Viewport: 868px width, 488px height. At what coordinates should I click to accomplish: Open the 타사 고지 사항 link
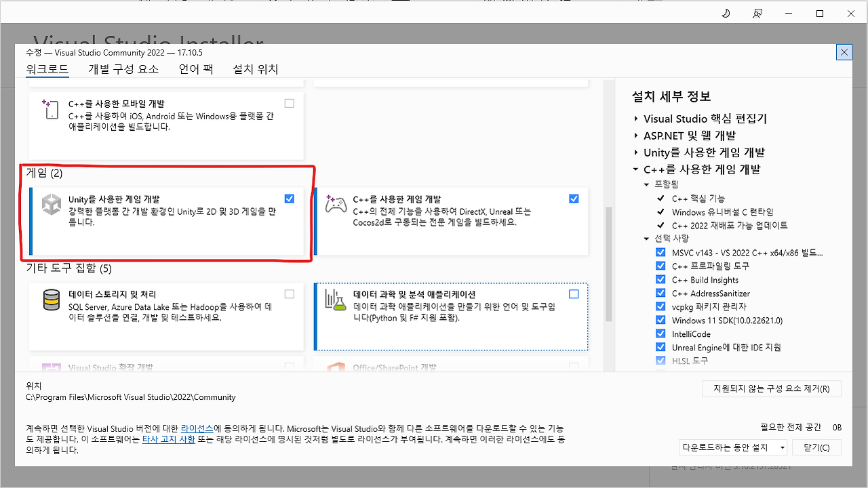pos(169,439)
